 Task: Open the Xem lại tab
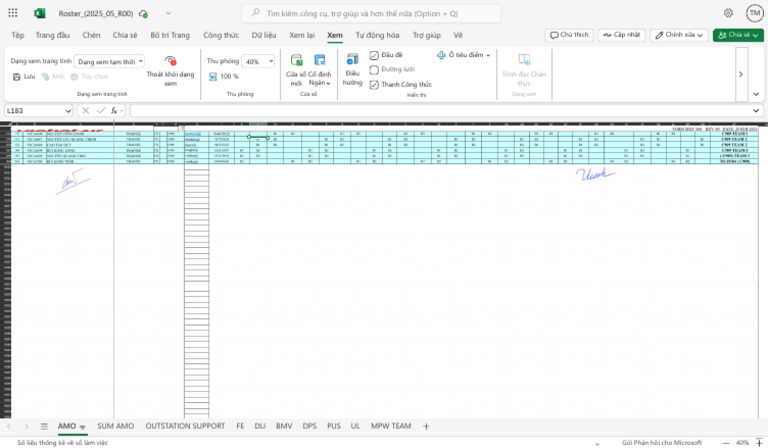[x=302, y=35]
